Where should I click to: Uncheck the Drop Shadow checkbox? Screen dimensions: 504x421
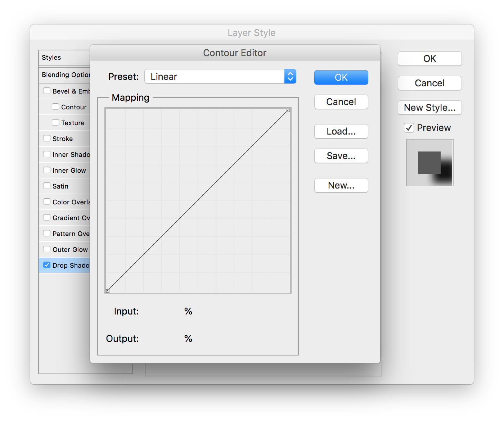[x=47, y=265]
